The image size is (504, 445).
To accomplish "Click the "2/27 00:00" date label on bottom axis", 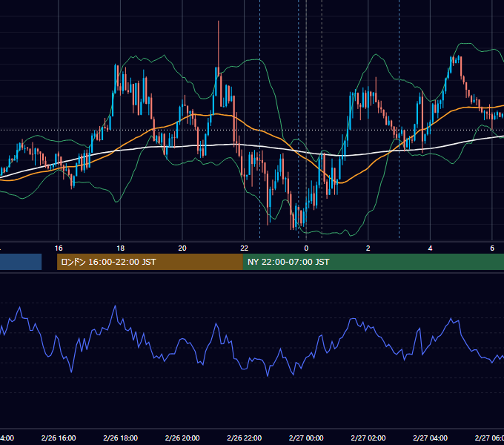I will click(x=306, y=438).
